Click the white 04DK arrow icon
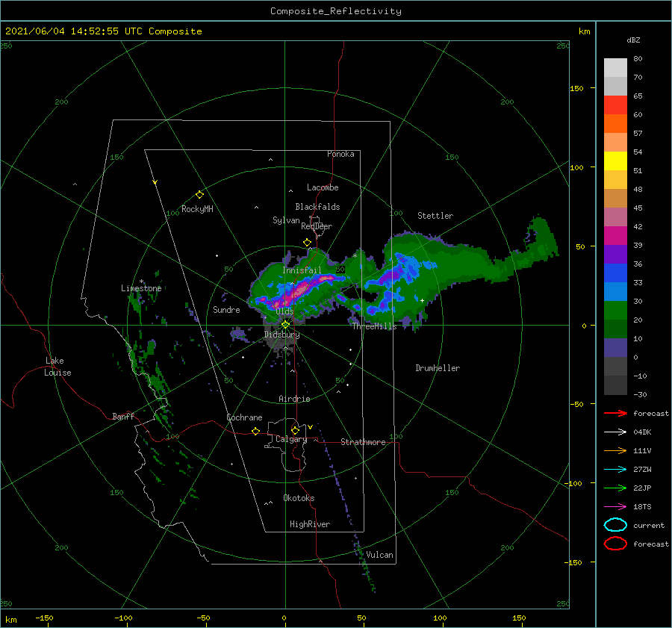The width and height of the screenshot is (672, 628). (x=615, y=432)
